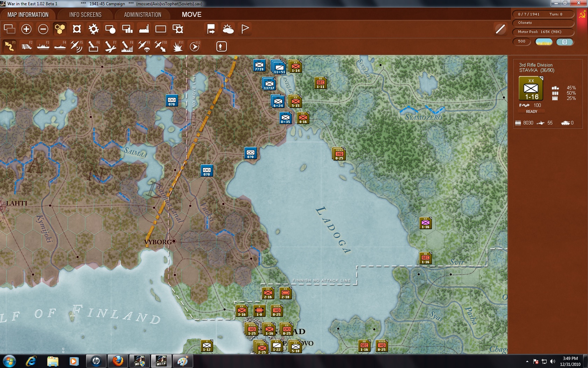Toggle the factory icon in toolbar
This screenshot has width=588, height=368.
click(144, 29)
